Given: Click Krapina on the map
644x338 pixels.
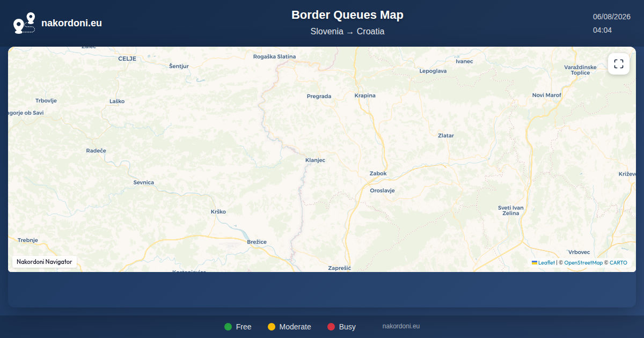Looking at the screenshot, I should [365, 95].
